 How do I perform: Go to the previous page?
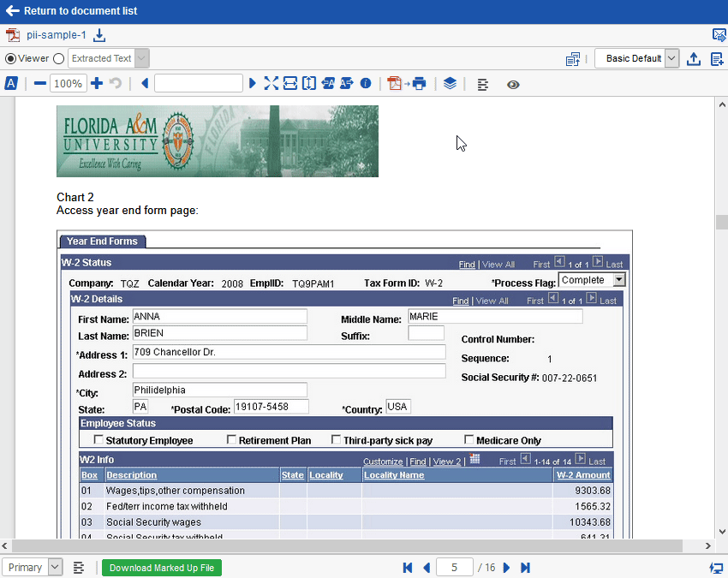(427, 568)
